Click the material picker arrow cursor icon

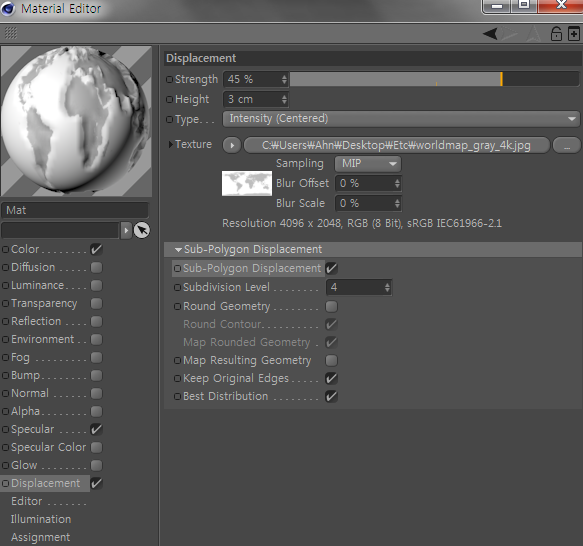tap(142, 230)
